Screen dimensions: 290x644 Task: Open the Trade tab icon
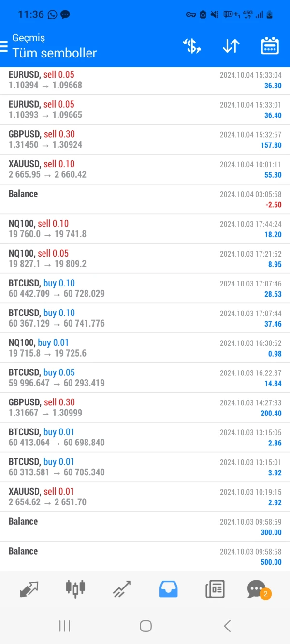pyautogui.click(x=122, y=588)
